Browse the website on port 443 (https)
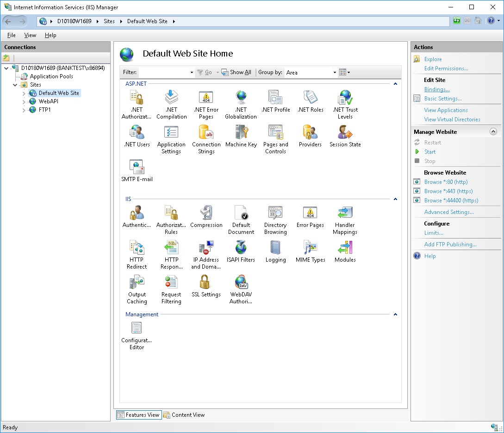This screenshot has width=504, height=433. coord(448,191)
